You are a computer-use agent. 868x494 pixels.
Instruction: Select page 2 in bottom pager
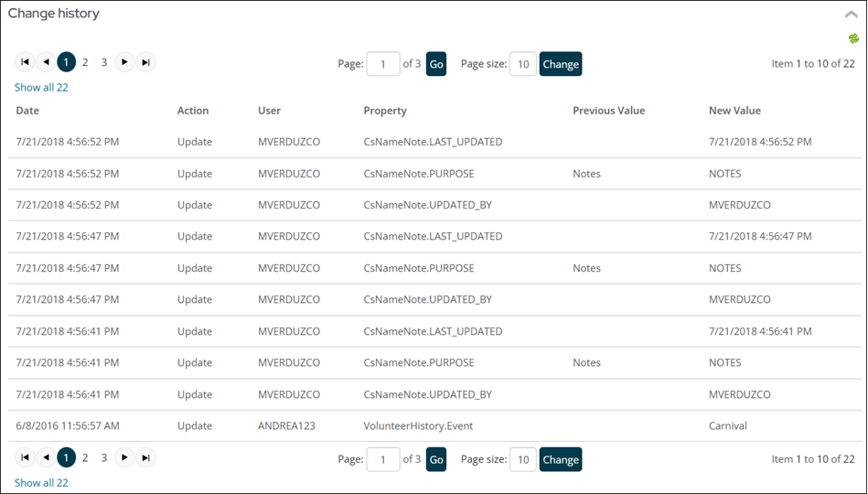click(85, 458)
